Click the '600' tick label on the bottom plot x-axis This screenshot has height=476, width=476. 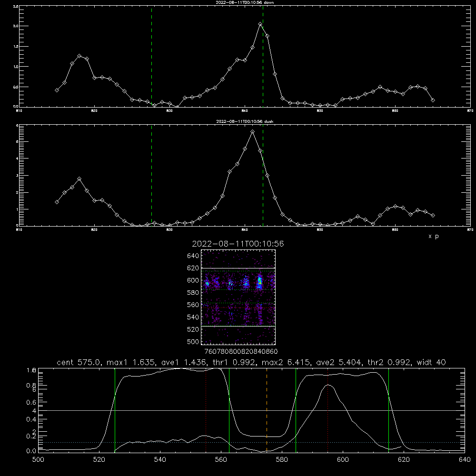[x=343, y=460]
